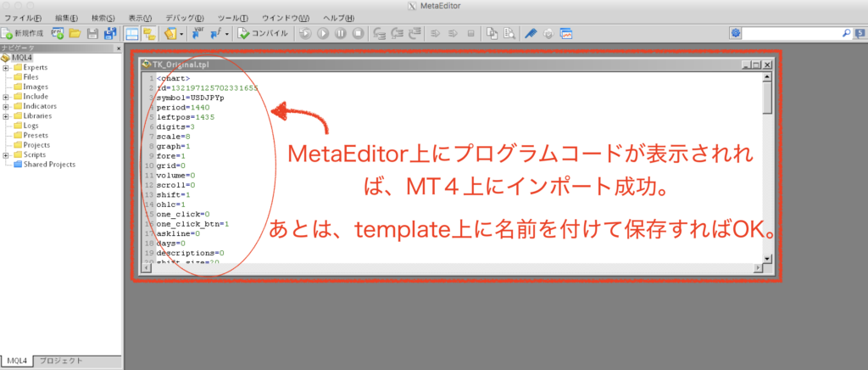Image resolution: width=868 pixels, height=370 pixels.
Task: Click the コンパイル (Compile) button
Action: pos(263,33)
